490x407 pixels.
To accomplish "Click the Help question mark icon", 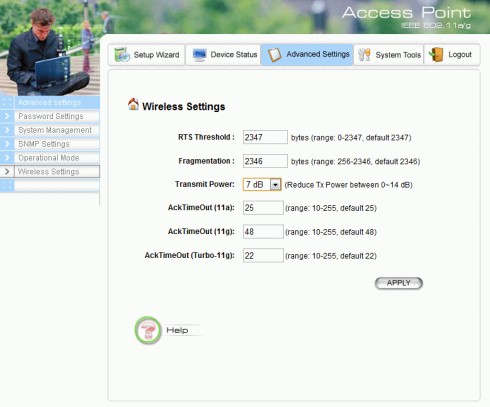I will (x=148, y=330).
